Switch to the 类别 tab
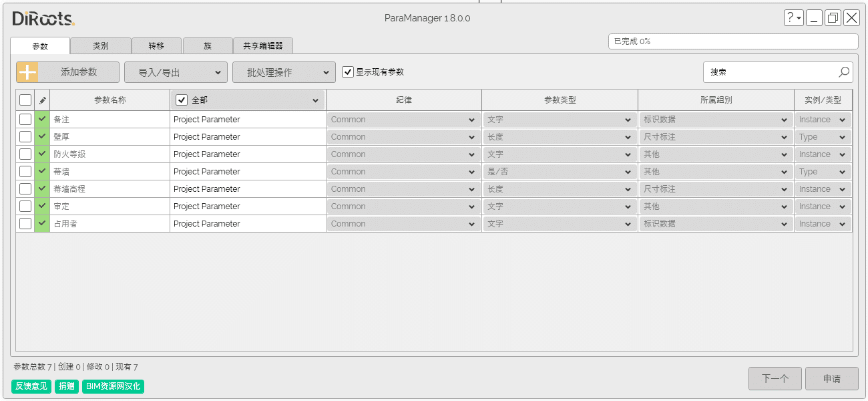The width and height of the screenshot is (868, 401). (100, 46)
